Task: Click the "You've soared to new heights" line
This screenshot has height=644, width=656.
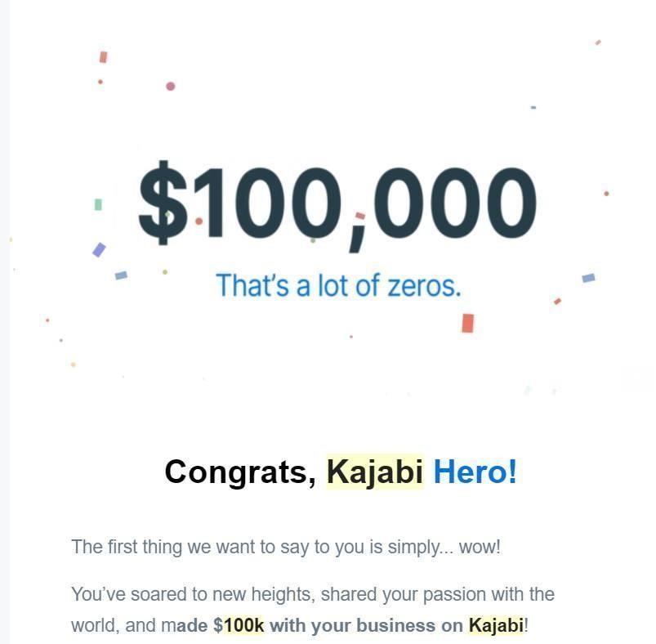Action: pyautogui.click(x=313, y=594)
